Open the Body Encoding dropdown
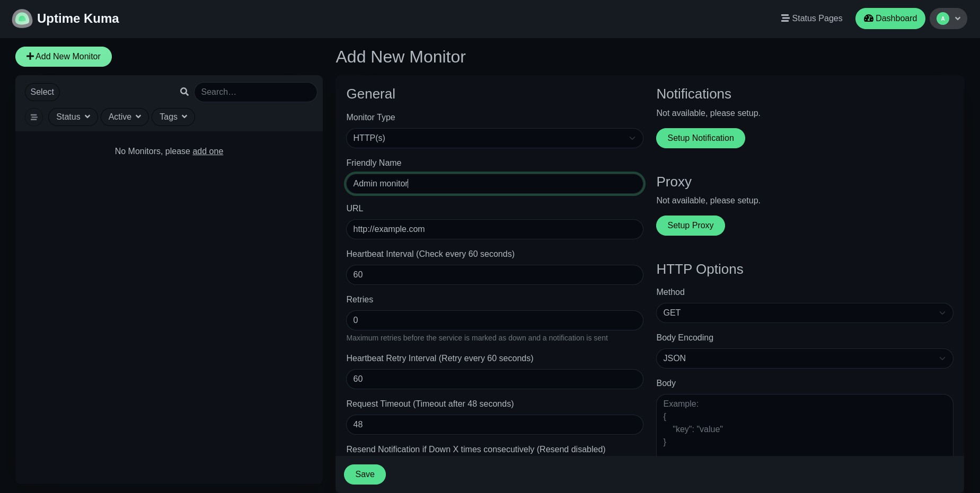The height and width of the screenshot is (493, 980). click(804, 358)
